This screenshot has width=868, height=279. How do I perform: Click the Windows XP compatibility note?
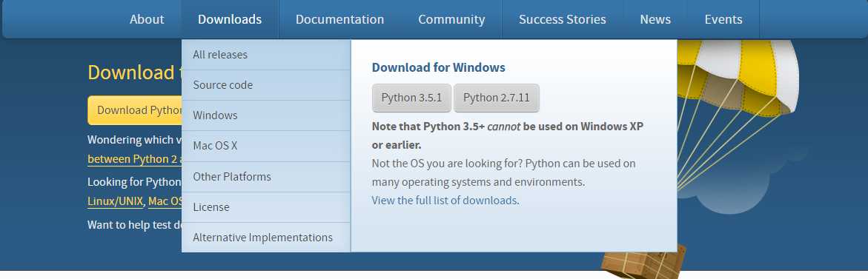(x=508, y=135)
